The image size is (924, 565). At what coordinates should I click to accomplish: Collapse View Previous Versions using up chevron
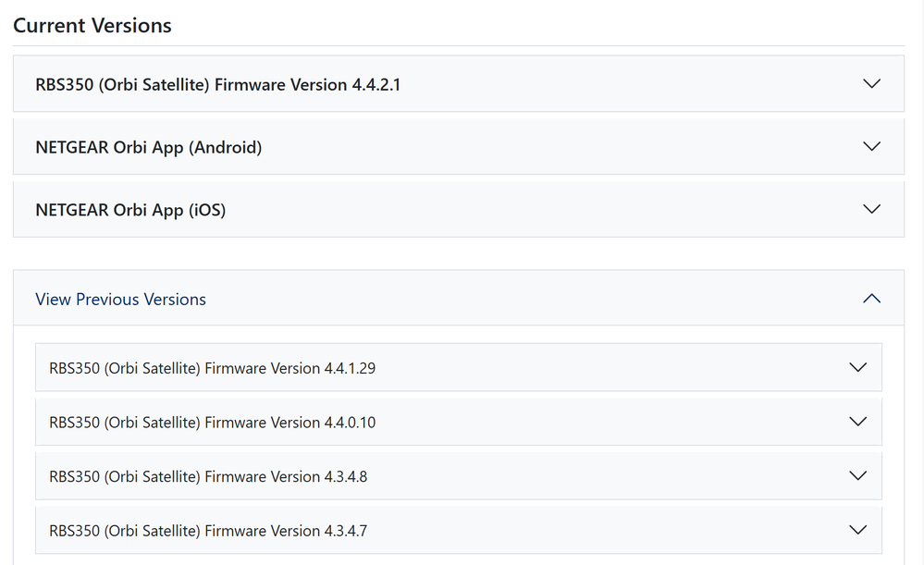870,299
